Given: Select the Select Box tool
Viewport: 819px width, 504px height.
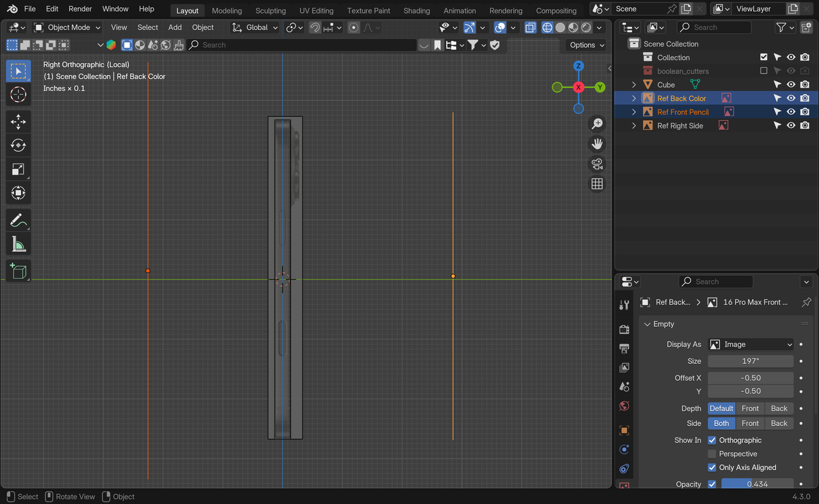Looking at the screenshot, I should point(19,70).
